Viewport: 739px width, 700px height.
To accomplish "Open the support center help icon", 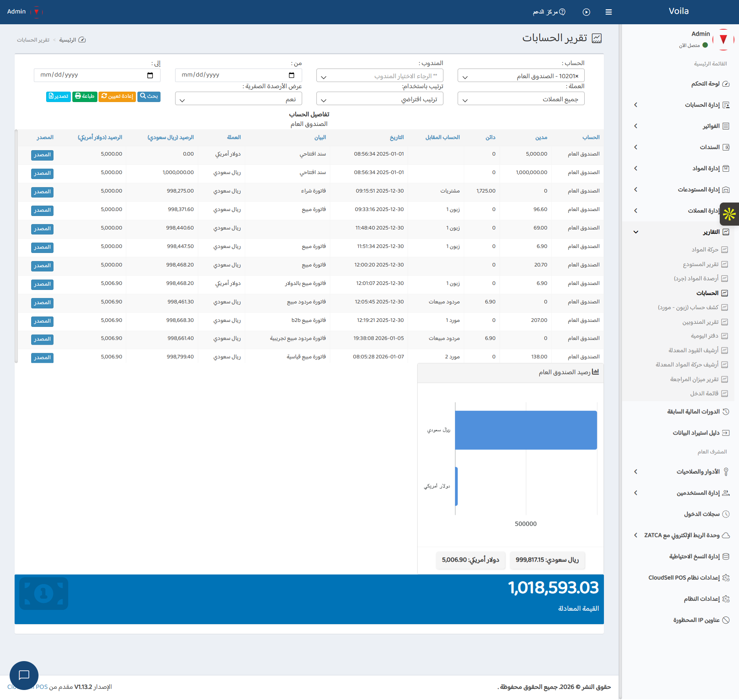I will point(562,12).
